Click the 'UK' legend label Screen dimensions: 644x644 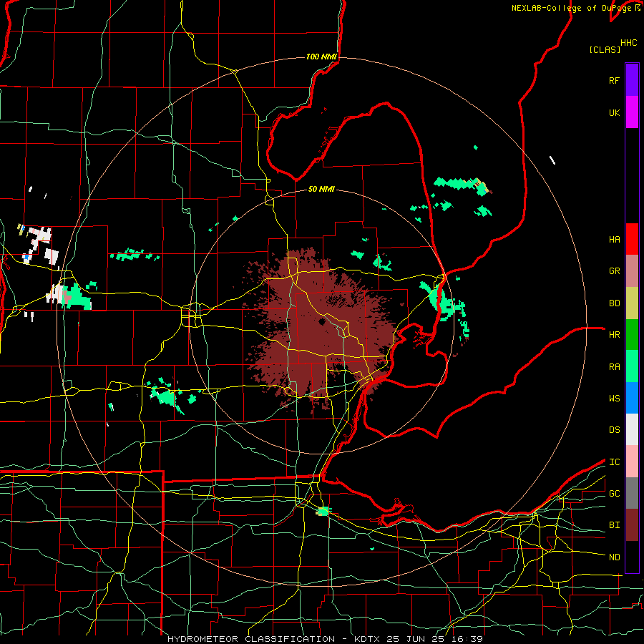pyautogui.click(x=614, y=113)
